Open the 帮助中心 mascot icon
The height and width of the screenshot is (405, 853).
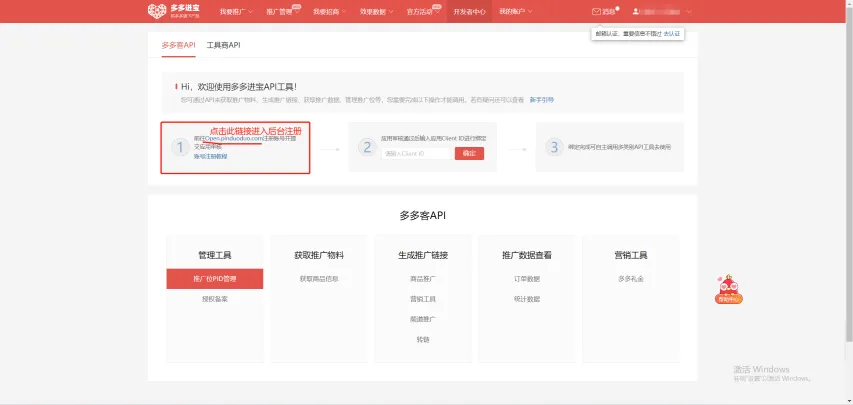click(x=728, y=289)
